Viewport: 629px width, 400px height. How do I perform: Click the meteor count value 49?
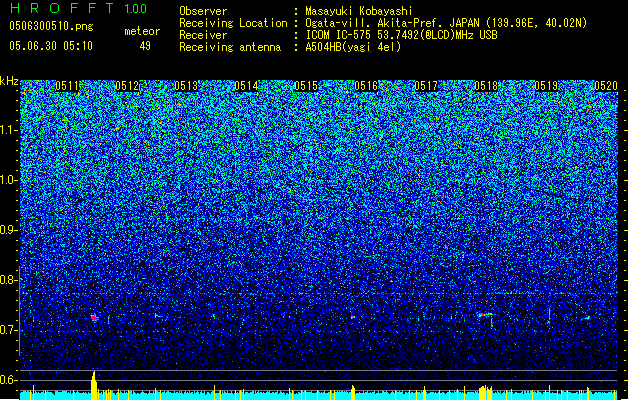pos(145,46)
